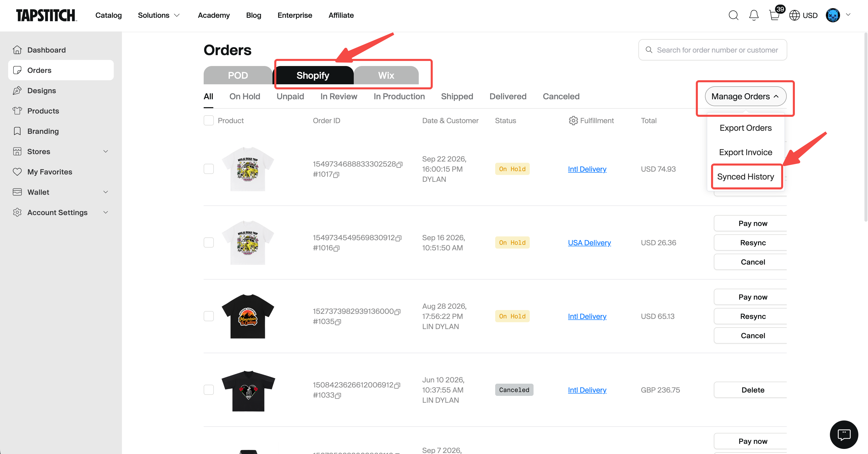Image resolution: width=868 pixels, height=454 pixels.
Task: Choose Synced History from the menu
Action: tap(745, 177)
